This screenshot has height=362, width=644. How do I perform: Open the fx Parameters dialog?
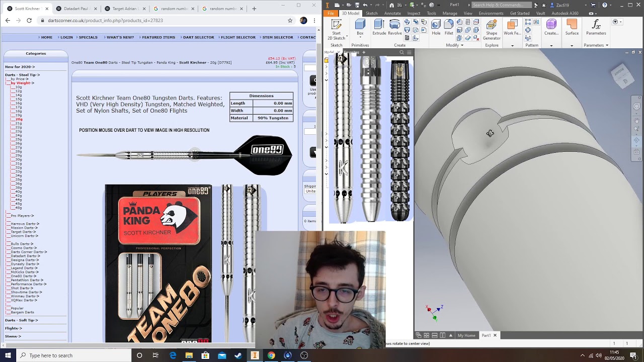(596, 28)
